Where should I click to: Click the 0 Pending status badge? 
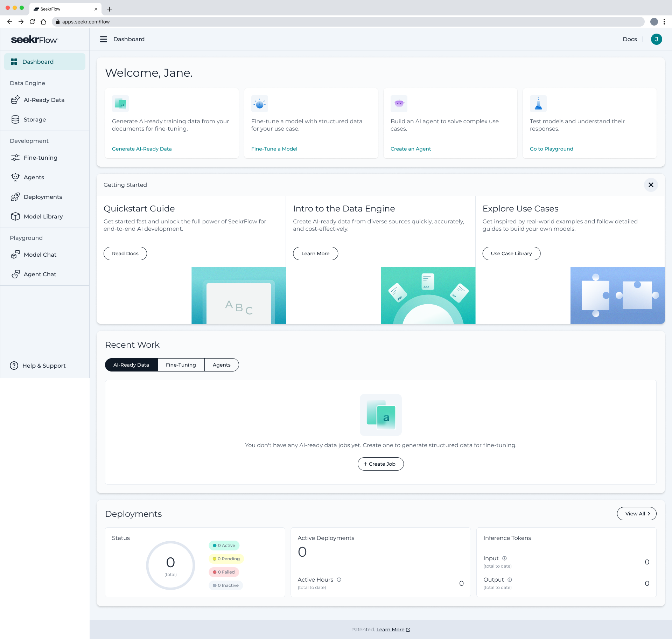pyautogui.click(x=226, y=559)
